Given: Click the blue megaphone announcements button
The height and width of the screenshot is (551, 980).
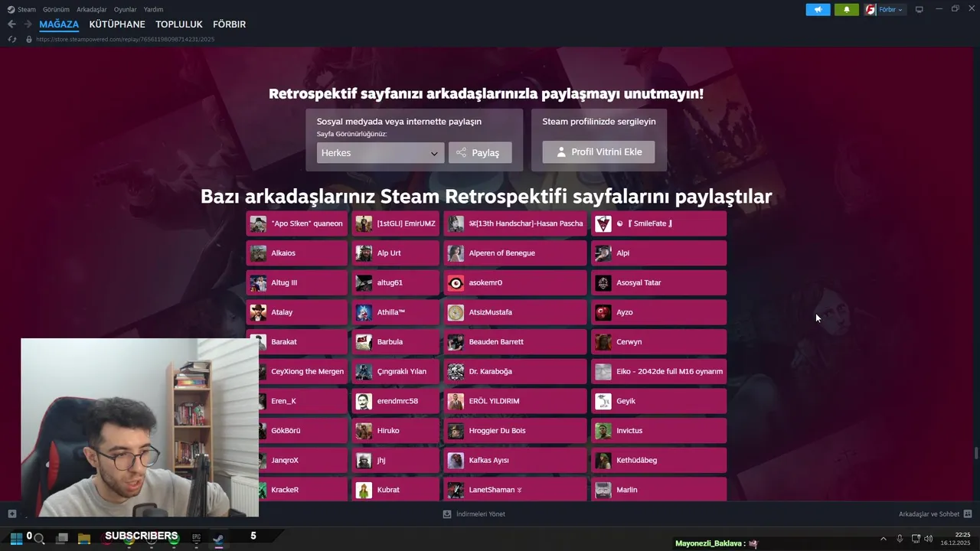Looking at the screenshot, I should pos(818,9).
